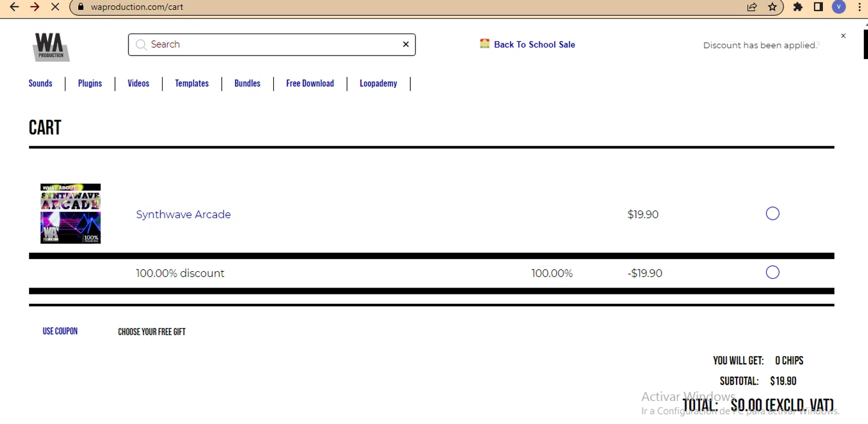The width and height of the screenshot is (868, 424).
Task: Open the Loopademy menu item
Action: coord(378,83)
